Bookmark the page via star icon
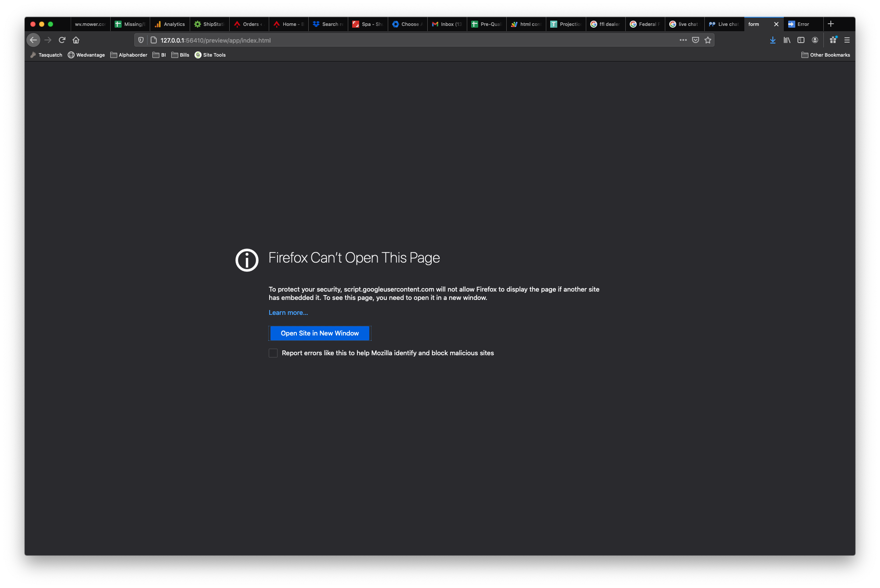The image size is (880, 588). click(x=708, y=40)
